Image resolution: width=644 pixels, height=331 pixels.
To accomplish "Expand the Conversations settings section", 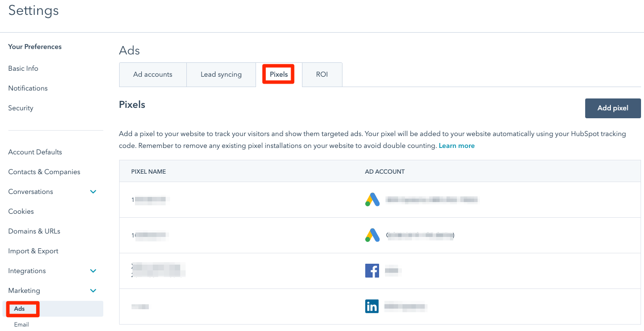I will [93, 192].
